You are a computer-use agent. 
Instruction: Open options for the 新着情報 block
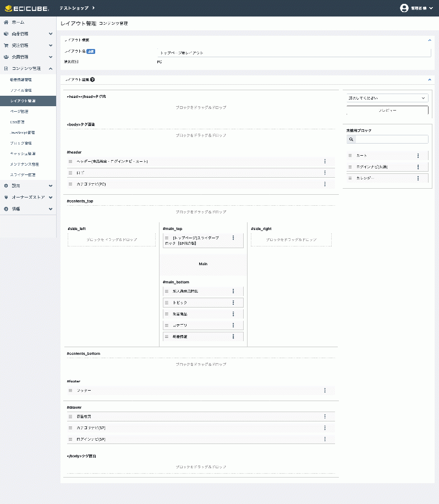[x=233, y=337]
